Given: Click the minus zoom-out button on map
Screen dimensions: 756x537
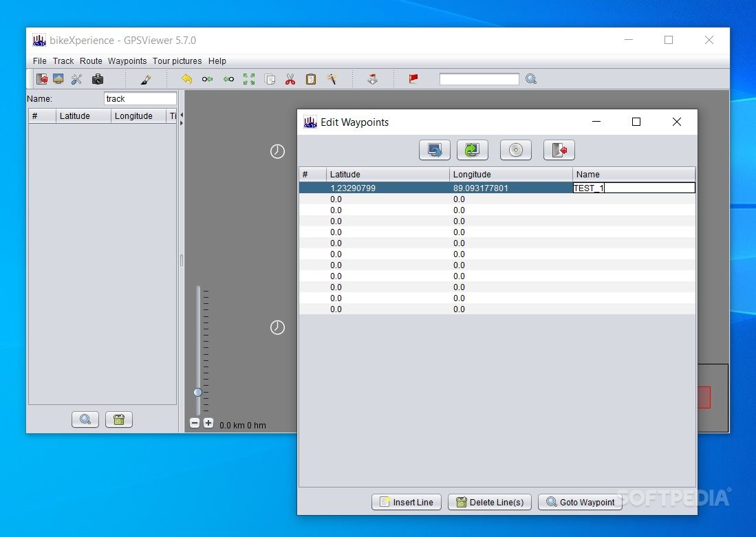Looking at the screenshot, I should tap(195, 424).
